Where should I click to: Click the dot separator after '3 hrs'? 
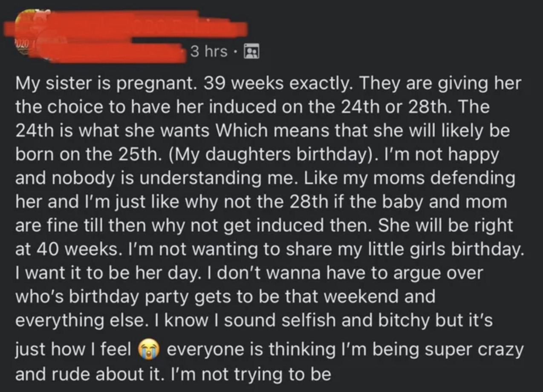(x=236, y=52)
